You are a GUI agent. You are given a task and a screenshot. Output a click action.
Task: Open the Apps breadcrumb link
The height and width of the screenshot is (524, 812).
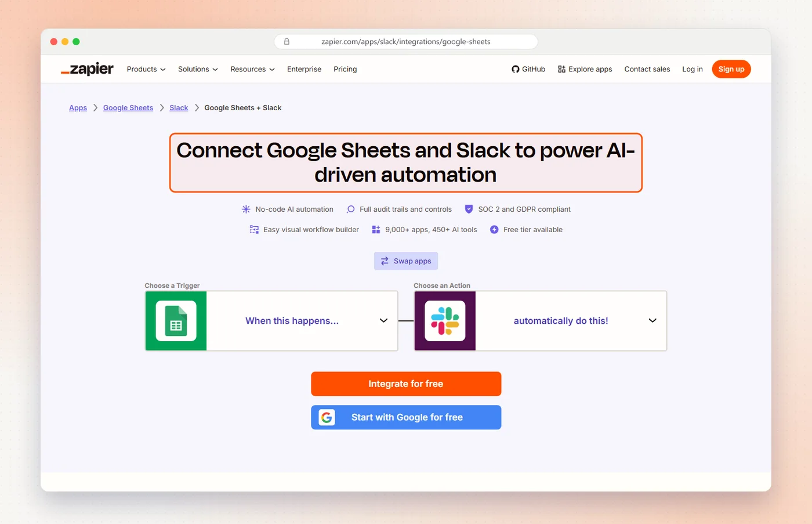[x=78, y=108]
